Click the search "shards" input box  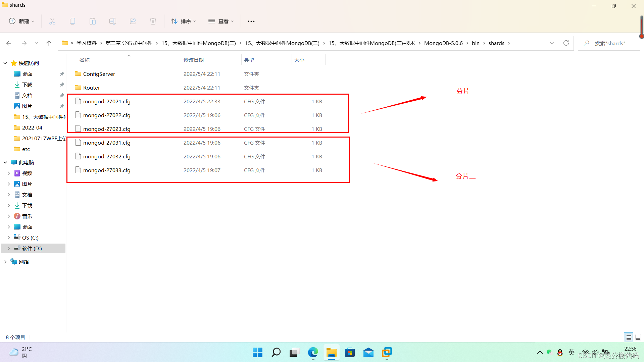609,43
